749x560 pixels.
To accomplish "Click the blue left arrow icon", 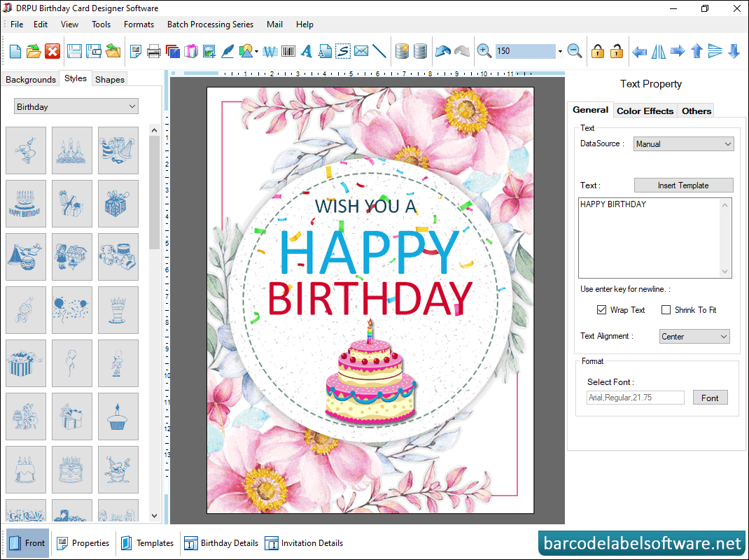I will pos(639,50).
